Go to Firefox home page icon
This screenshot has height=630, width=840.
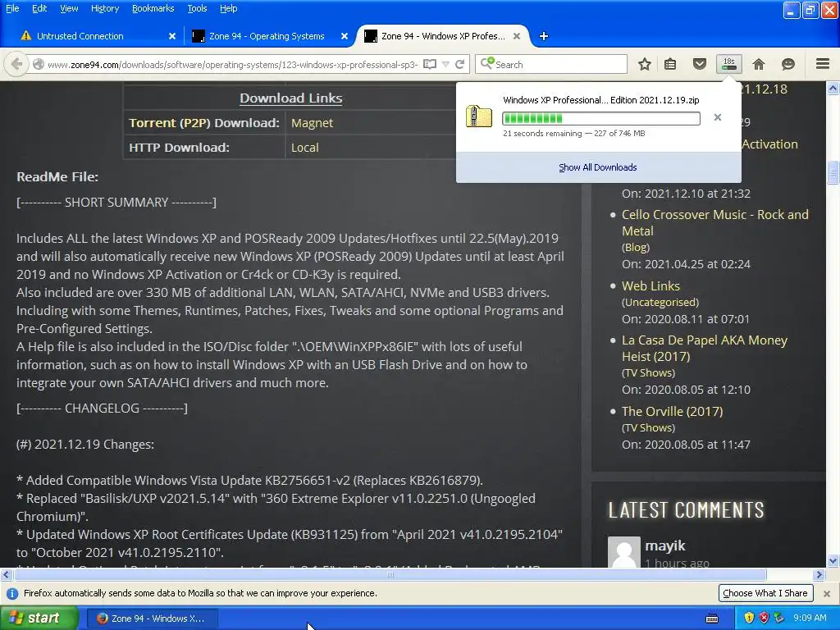point(759,64)
